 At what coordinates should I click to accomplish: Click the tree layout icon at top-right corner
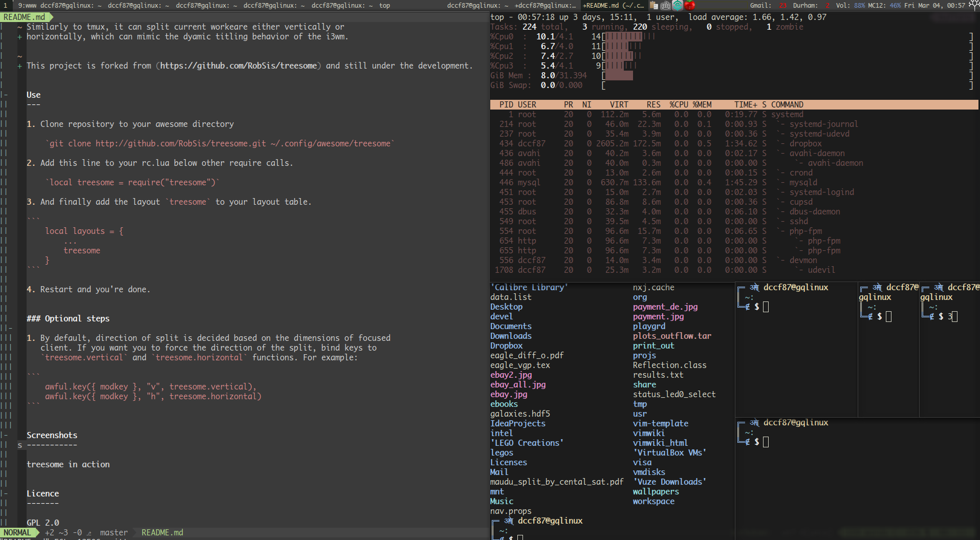tap(974, 5)
